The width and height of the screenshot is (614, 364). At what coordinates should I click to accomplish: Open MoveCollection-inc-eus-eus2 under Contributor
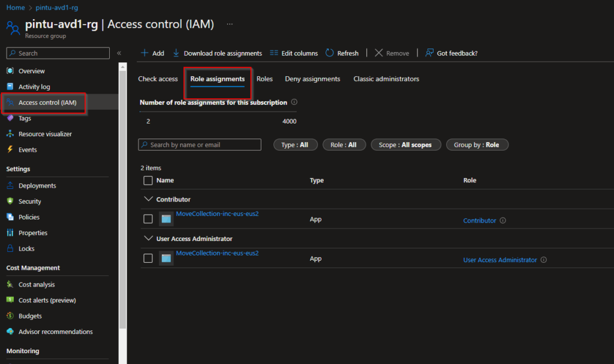(217, 213)
